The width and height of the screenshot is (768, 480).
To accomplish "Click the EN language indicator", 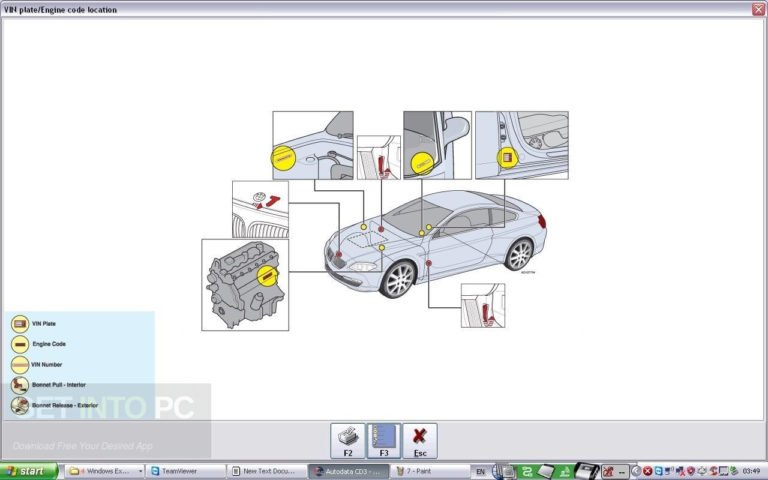I will click(481, 470).
